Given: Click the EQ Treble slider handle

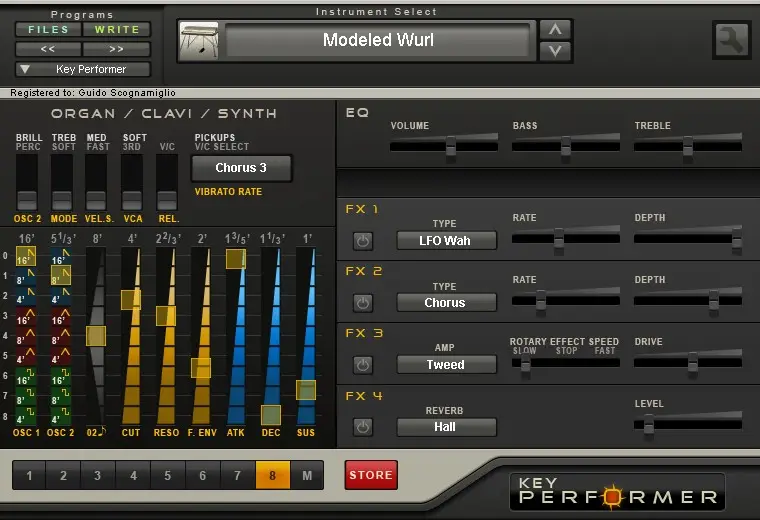Looking at the screenshot, I should point(688,146).
